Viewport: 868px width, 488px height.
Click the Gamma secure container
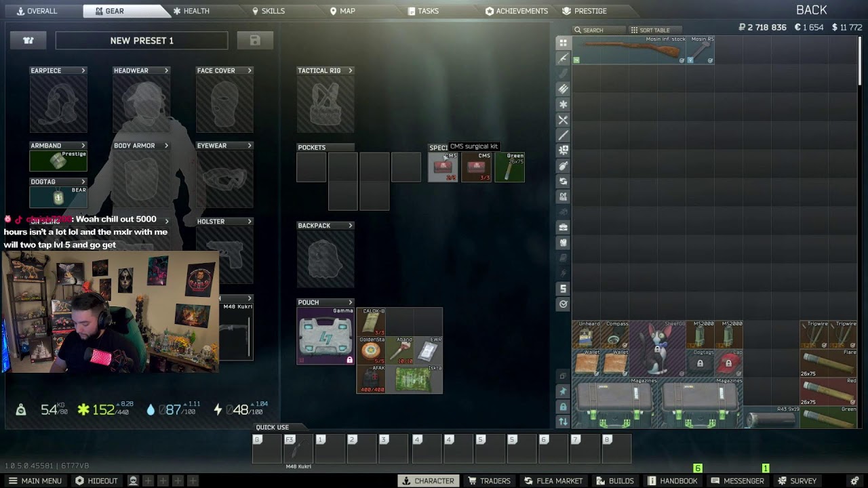(x=325, y=336)
